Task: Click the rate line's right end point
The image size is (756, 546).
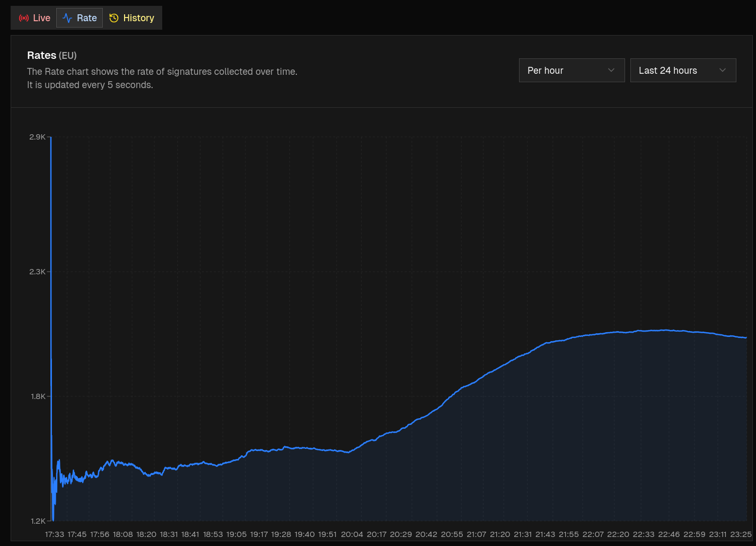Action: pos(746,337)
